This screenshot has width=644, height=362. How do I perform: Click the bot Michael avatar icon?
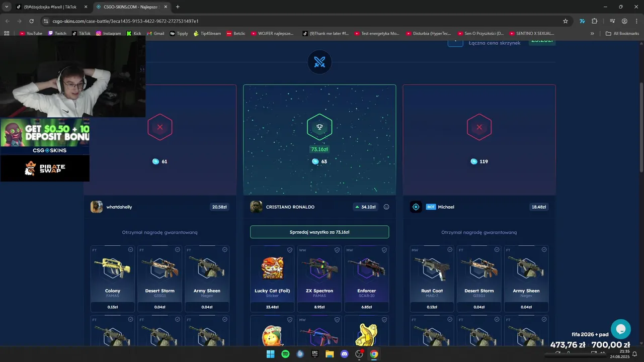pos(416,207)
